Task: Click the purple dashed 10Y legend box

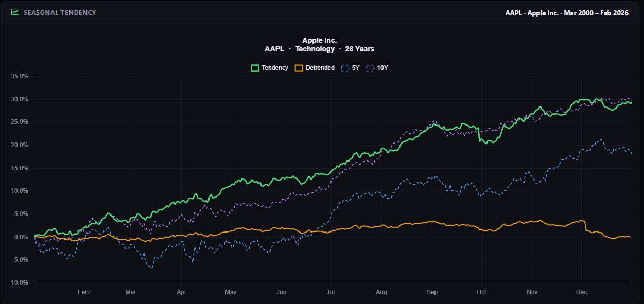Action: [x=370, y=68]
